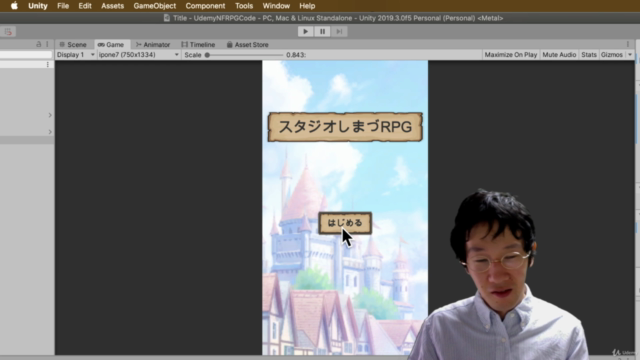Image resolution: width=640 pixels, height=360 pixels.
Task: Advance one frame with the Step button
Action: (339, 31)
